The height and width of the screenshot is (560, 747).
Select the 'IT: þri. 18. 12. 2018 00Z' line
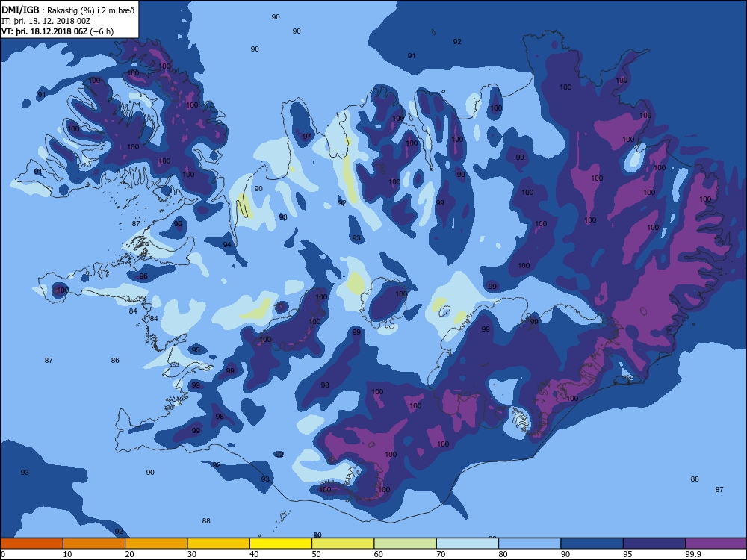pyautogui.click(x=46, y=21)
